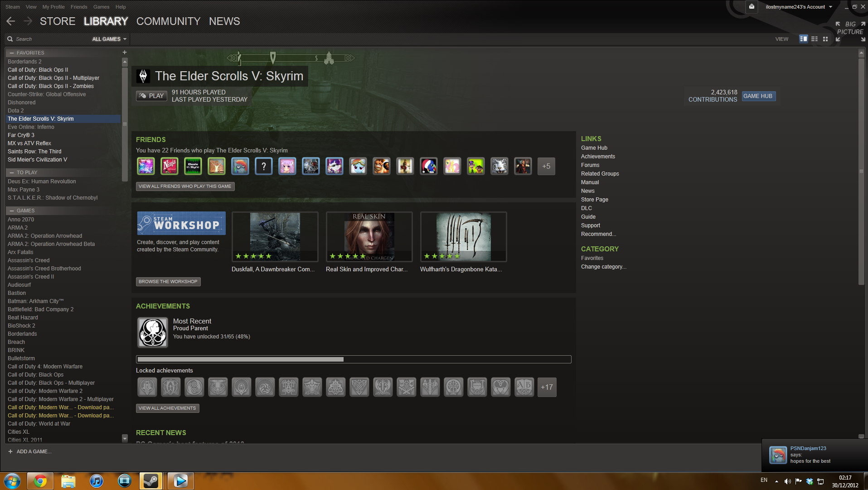Screen dimensions: 868x490
Task: Open the Friends menu
Action: (79, 7)
